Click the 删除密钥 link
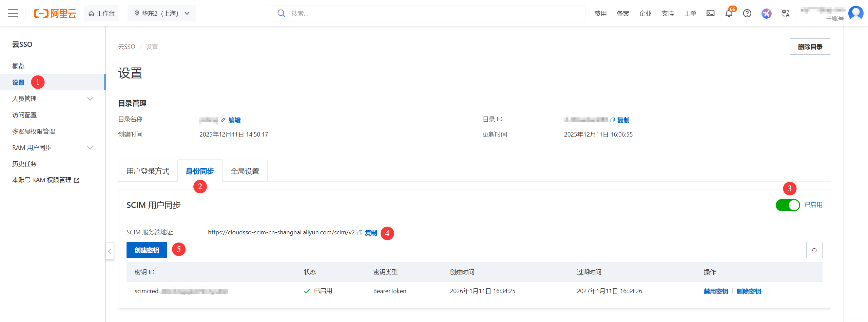Image resolution: width=868 pixels, height=322 pixels. click(x=749, y=291)
